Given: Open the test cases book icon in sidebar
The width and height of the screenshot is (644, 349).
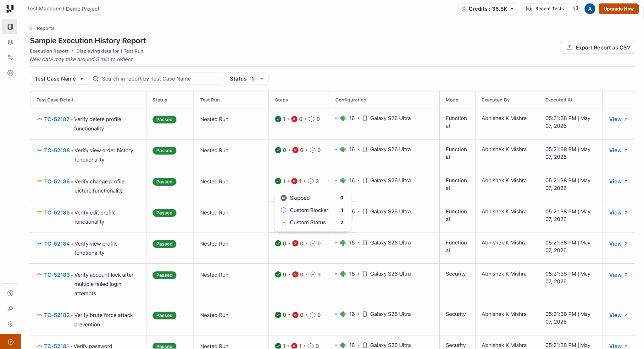Looking at the screenshot, I should click(x=10, y=27).
